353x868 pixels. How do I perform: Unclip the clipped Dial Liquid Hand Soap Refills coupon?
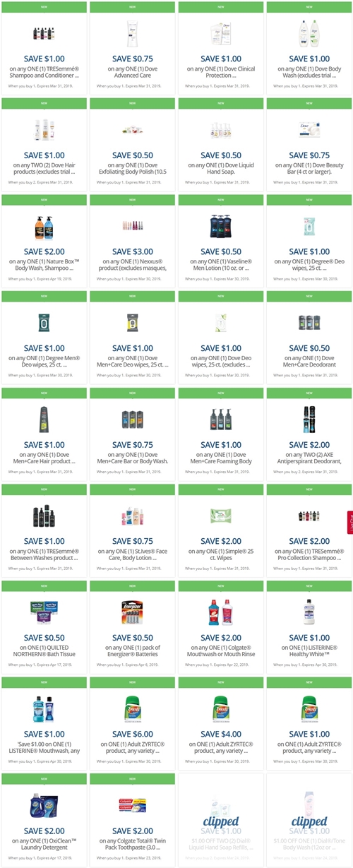(220, 821)
